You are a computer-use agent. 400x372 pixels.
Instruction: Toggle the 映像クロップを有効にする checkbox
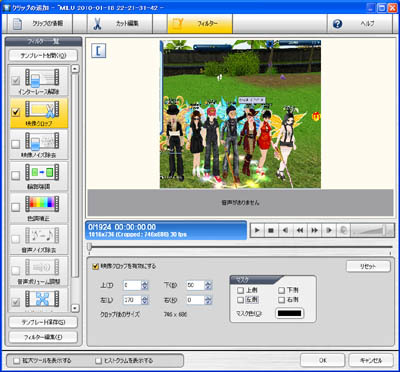pos(95,266)
